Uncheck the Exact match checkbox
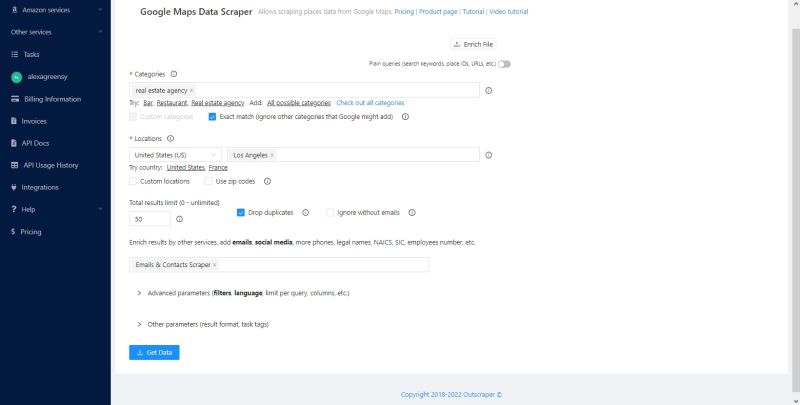The width and height of the screenshot is (800, 405). point(212,117)
